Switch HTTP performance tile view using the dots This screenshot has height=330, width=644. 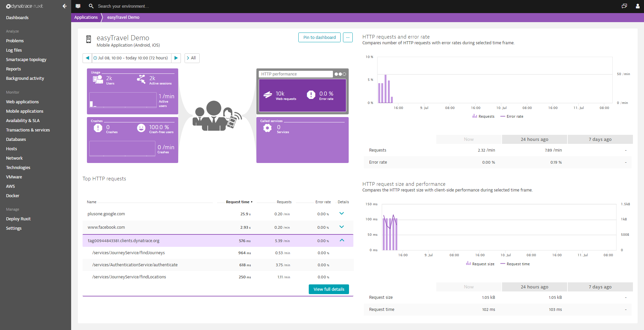(x=340, y=74)
